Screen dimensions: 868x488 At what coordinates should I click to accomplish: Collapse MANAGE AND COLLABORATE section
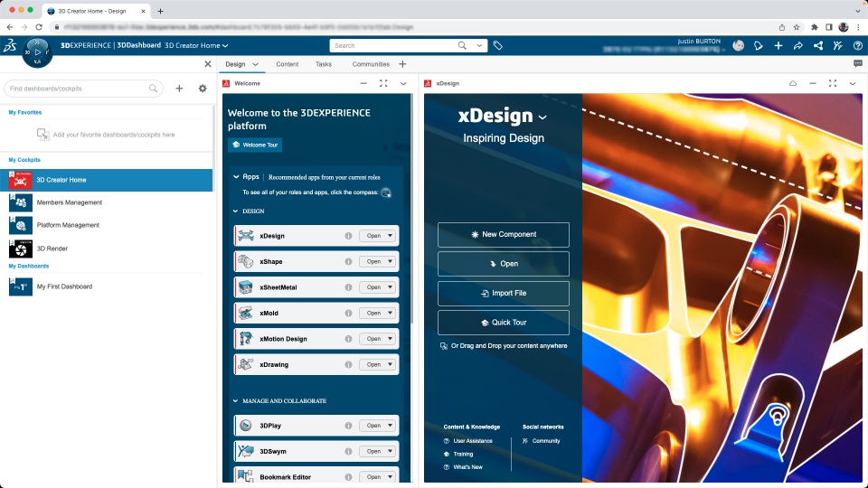coord(235,401)
